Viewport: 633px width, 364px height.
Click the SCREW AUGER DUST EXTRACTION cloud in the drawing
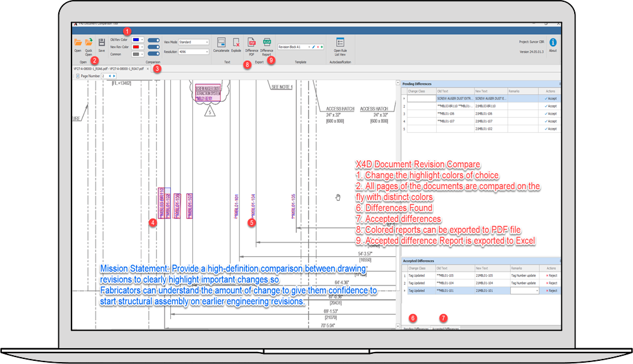pos(208,92)
